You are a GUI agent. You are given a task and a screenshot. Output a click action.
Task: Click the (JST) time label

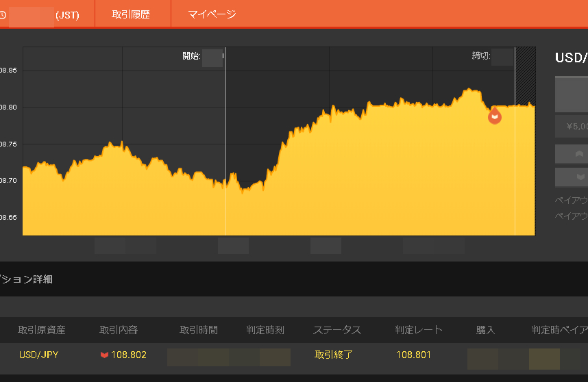[x=67, y=15]
